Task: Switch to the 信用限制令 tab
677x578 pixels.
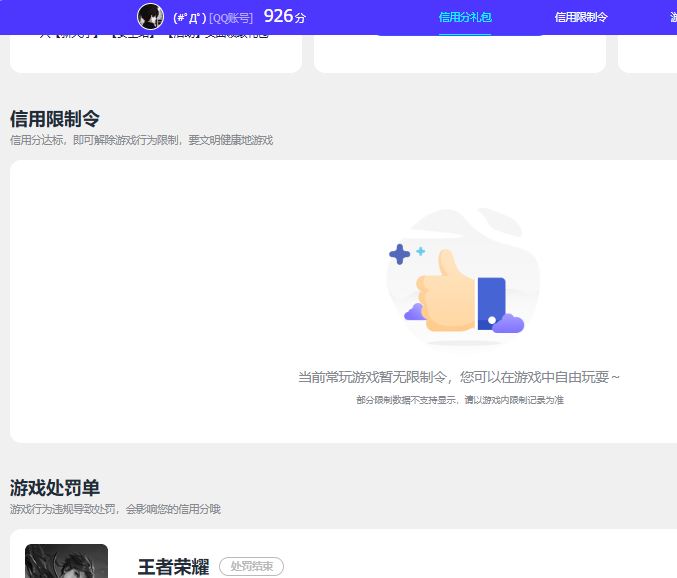Action: point(581,17)
